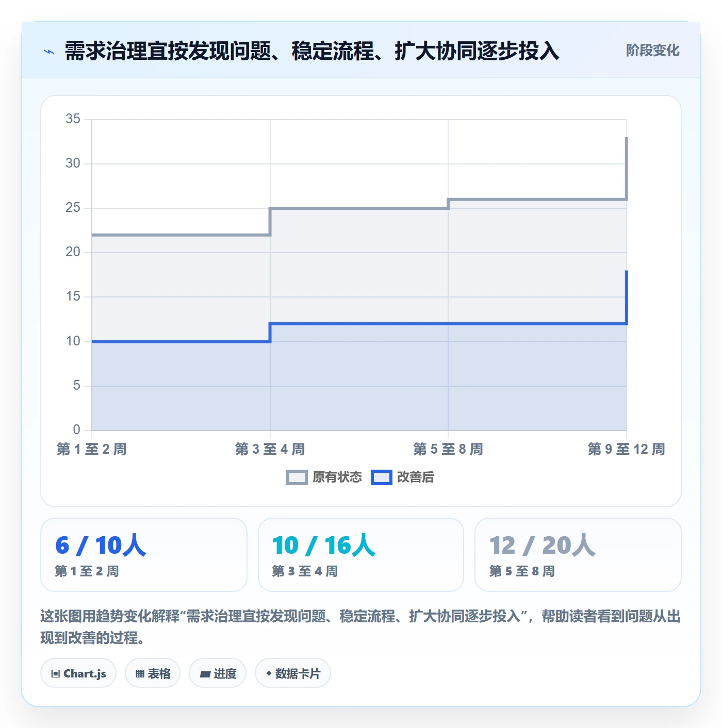Select the 进度 tag chip
Image resolution: width=722 pixels, height=728 pixels.
coord(218,673)
